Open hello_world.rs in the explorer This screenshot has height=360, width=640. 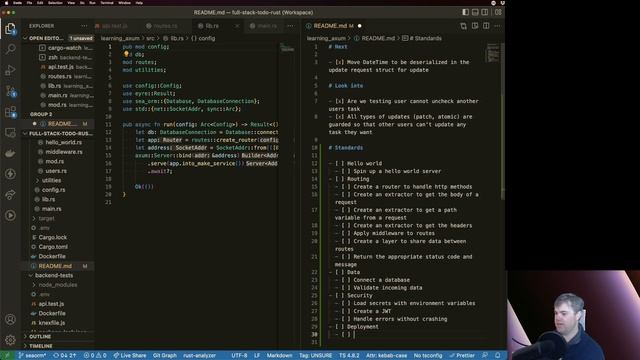point(63,142)
